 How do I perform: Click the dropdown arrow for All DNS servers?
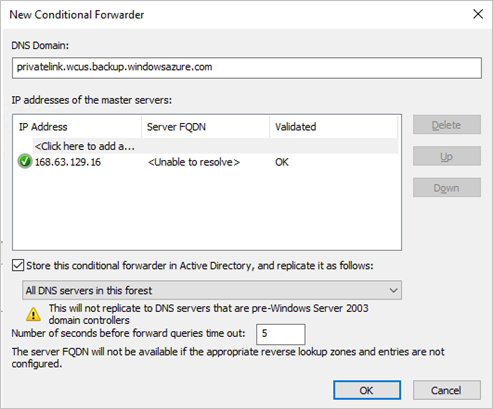coord(393,290)
